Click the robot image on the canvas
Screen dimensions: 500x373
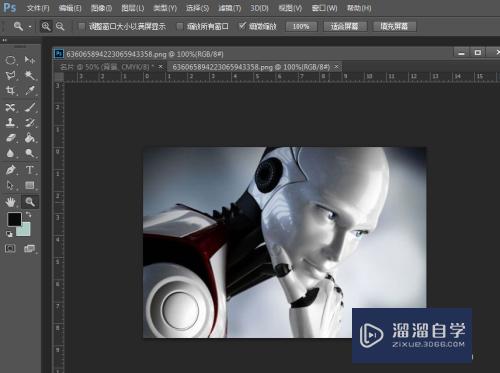point(285,242)
